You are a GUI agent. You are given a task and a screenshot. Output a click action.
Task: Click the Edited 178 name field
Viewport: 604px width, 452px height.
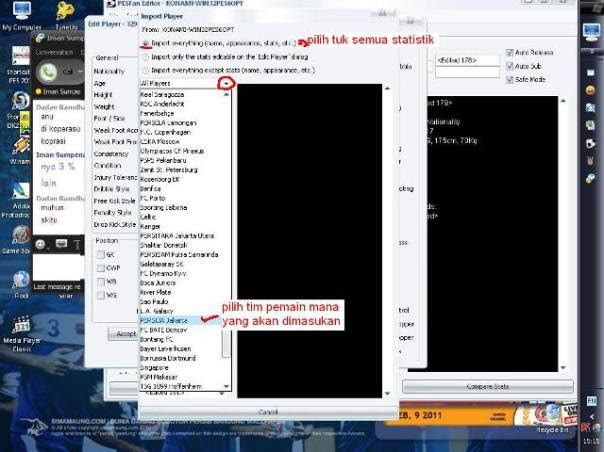(467, 60)
